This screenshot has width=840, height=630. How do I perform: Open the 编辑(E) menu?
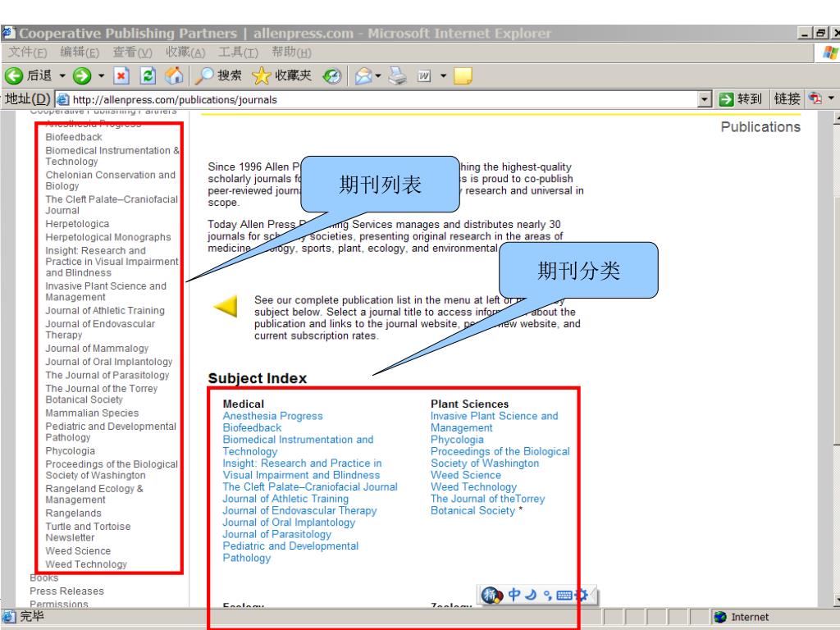point(80,52)
